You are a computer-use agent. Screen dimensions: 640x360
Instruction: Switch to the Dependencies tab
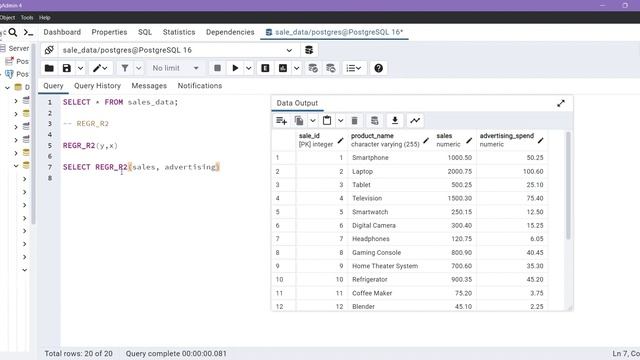(x=230, y=32)
